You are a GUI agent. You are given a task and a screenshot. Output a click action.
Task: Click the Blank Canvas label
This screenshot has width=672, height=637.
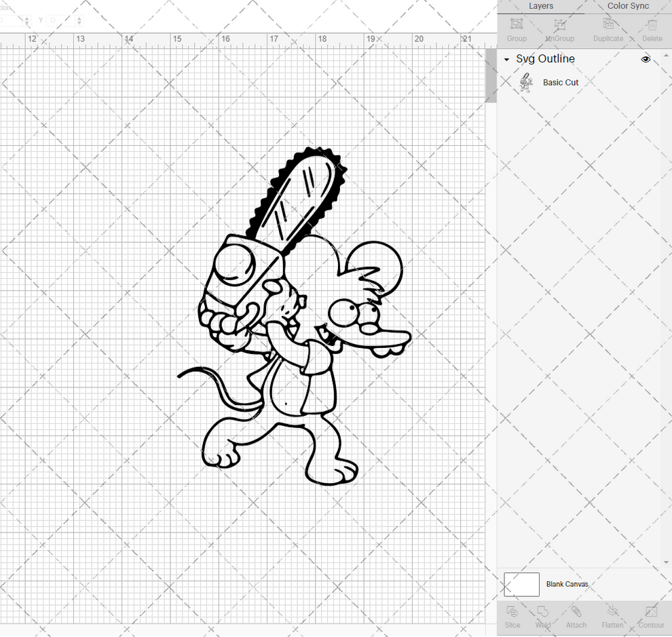tap(567, 584)
